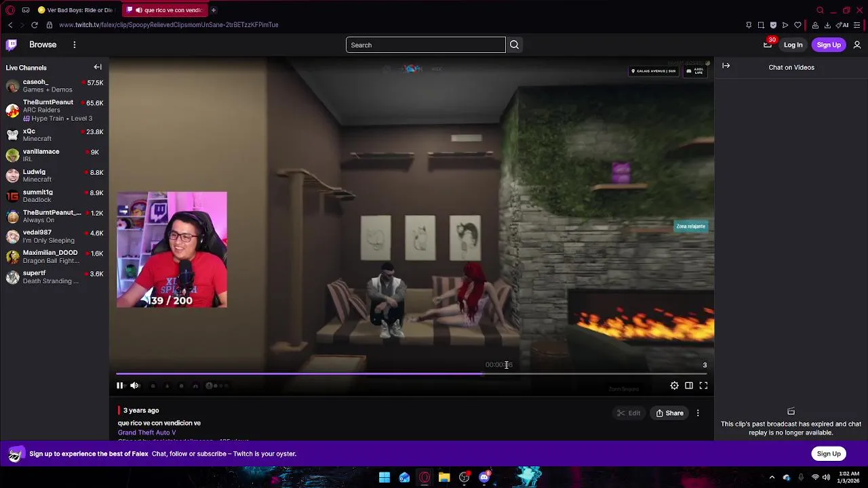The image size is (868, 488).
Task: Toggle theatre mode
Action: coord(689,386)
